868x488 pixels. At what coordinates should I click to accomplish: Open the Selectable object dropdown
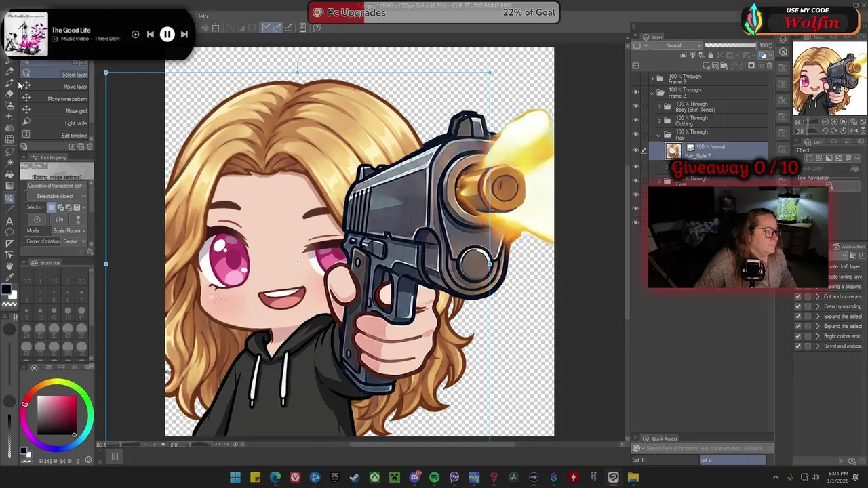[56, 196]
